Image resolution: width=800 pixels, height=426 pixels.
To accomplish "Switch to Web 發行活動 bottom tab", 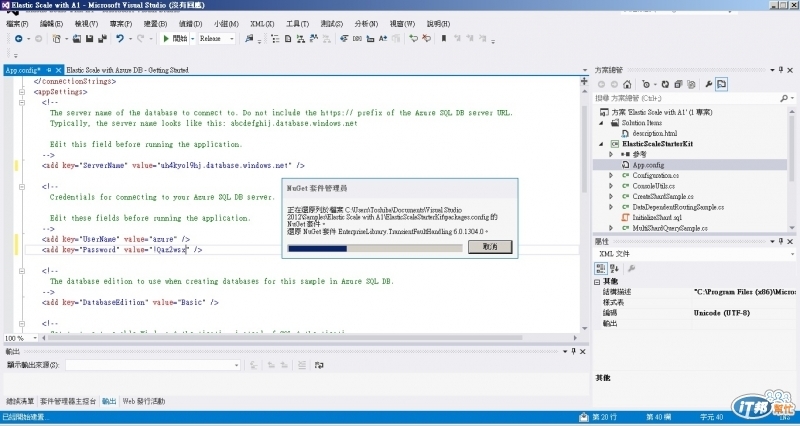I will 144,402.
